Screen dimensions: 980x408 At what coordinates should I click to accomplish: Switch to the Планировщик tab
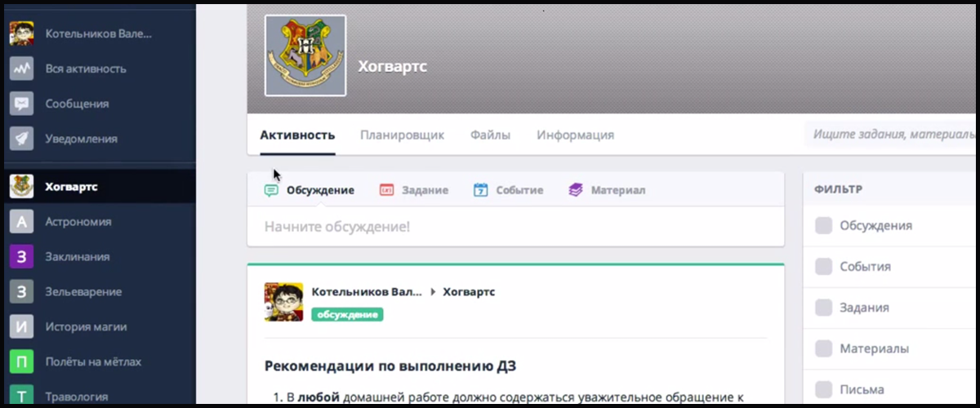click(402, 135)
